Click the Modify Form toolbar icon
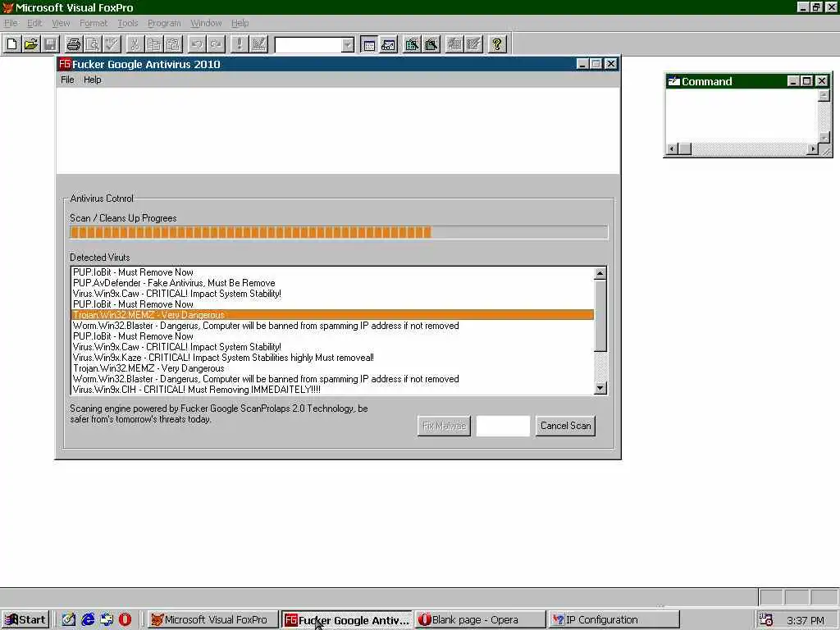The image size is (840, 630). [258, 44]
